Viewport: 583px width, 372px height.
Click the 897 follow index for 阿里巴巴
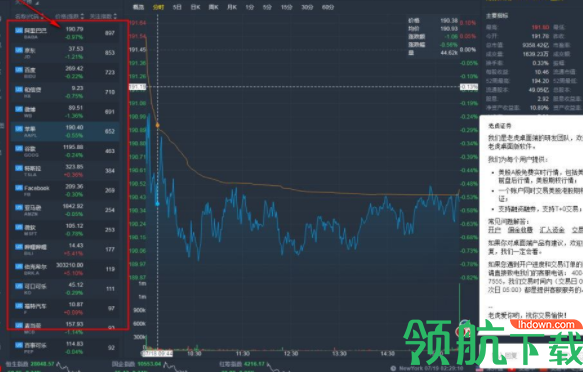[x=110, y=33]
